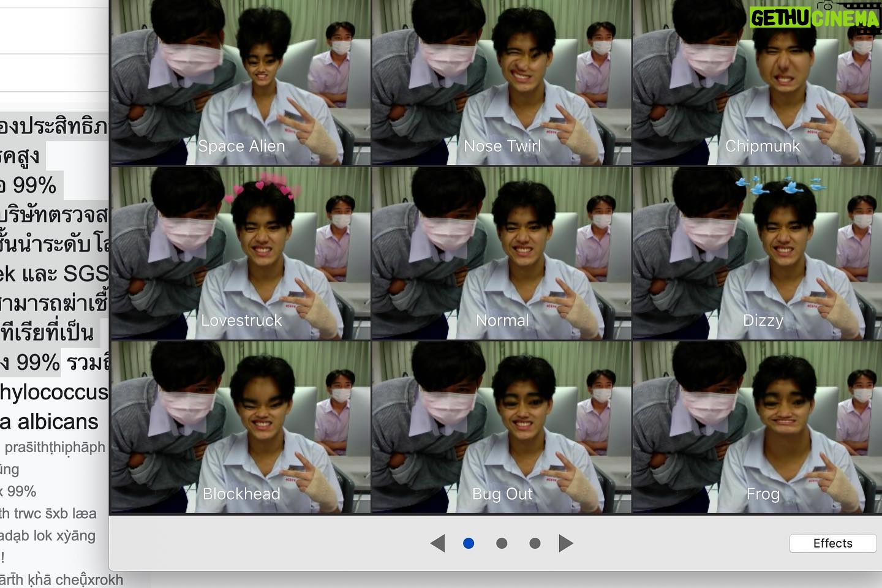Apply the Lovestruck effect thumbnail
The width and height of the screenshot is (882, 588).
point(241,253)
